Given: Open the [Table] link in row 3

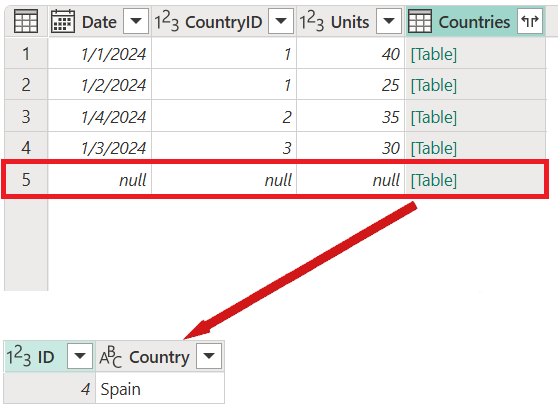Looking at the screenshot, I should 434,117.
